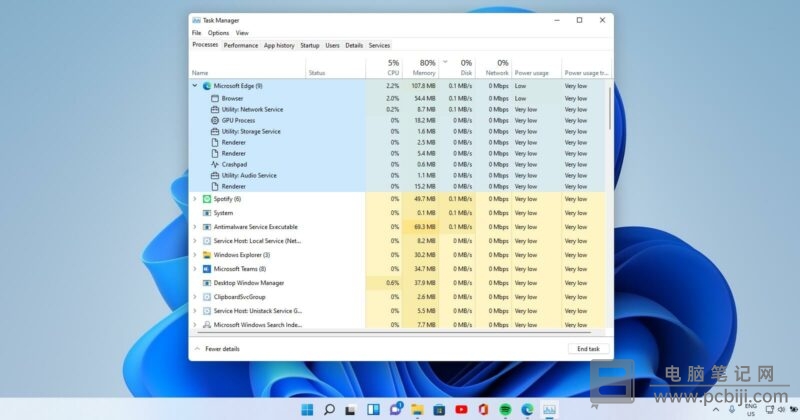800x420 pixels.
Task: Click the System process icon
Action: [207, 213]
